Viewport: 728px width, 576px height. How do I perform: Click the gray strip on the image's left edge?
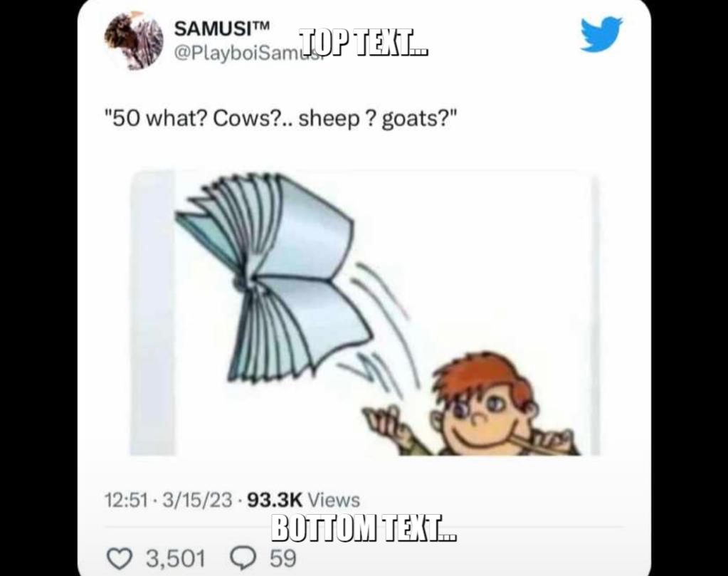click(152, 313)
